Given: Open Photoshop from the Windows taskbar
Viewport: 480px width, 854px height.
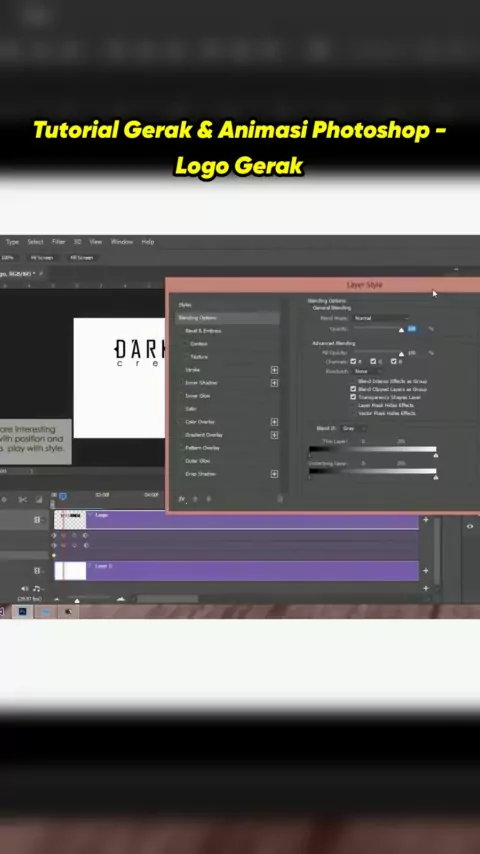Looking at the screenshot, I should pyautogui.click(x=23, y=612).
